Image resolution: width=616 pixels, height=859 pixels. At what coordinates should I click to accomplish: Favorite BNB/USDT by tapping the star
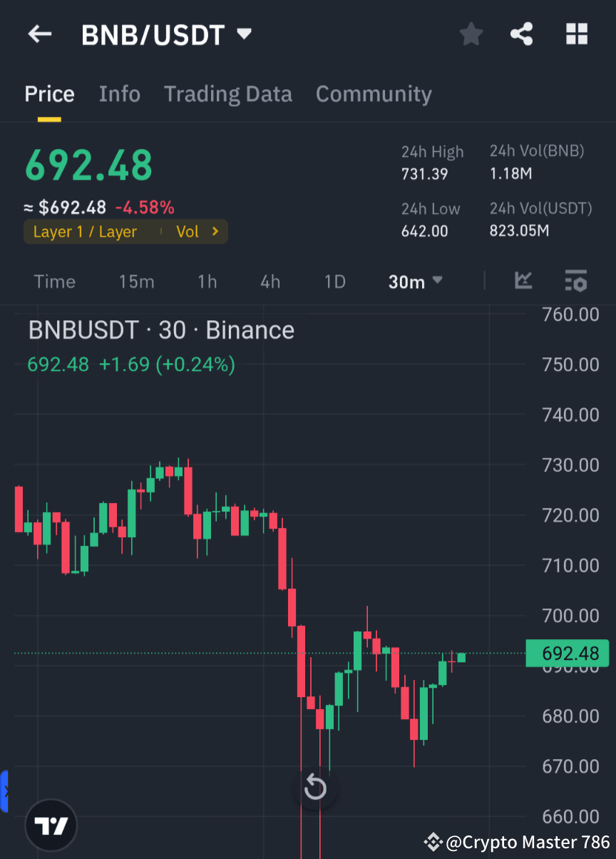[x=471, y=34]
